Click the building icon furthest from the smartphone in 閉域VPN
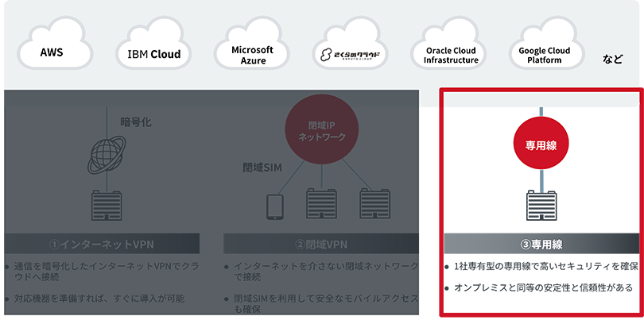This screenshot has height=320, width=644. point(375,204)
